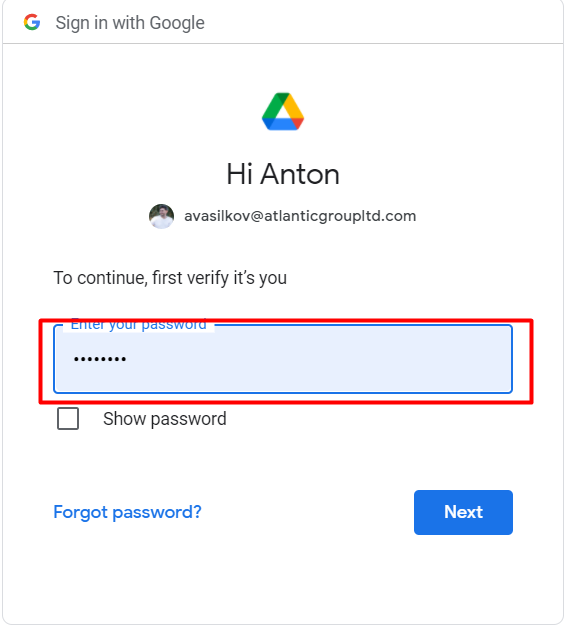Click the word "Forgot" in the reset link
571x635 pixels.
[81, 512]
